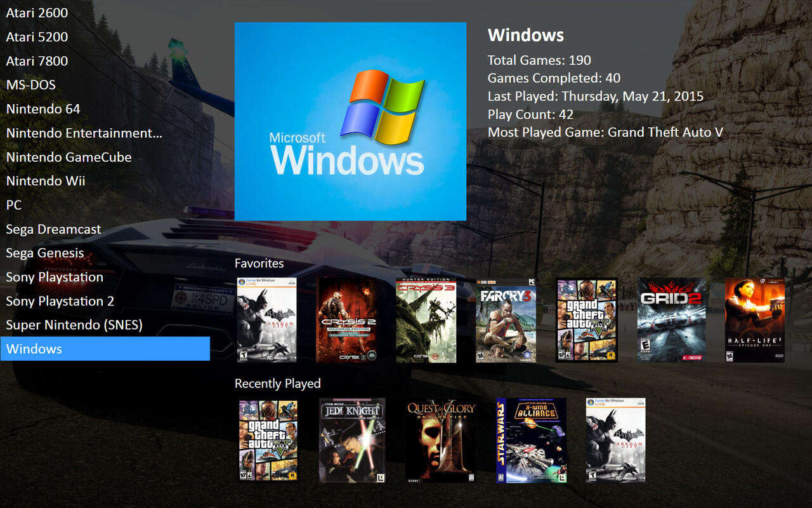Select GRID 2 game cover
812x508 pixels.
pos(671,320)
